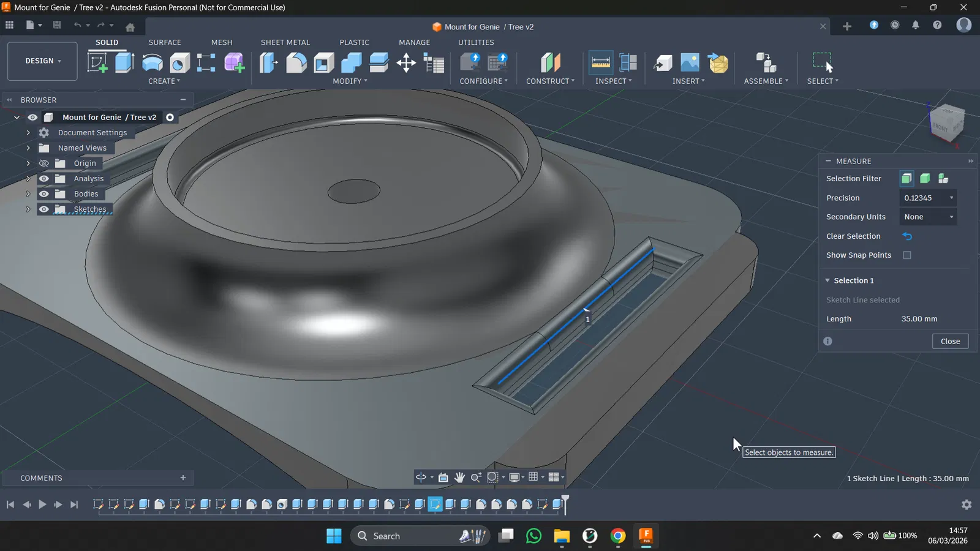980x551 pixels.
Task: Click the timeline play button
Action: tap(42, 504)
